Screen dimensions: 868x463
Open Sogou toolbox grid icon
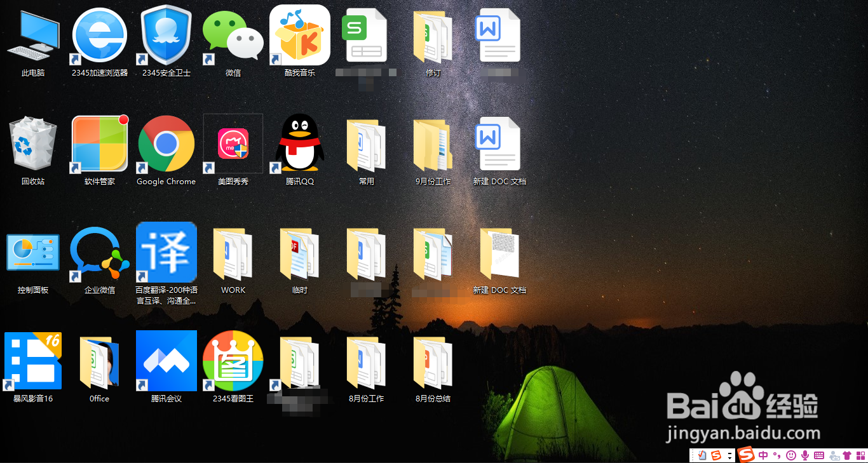point(861,455)
